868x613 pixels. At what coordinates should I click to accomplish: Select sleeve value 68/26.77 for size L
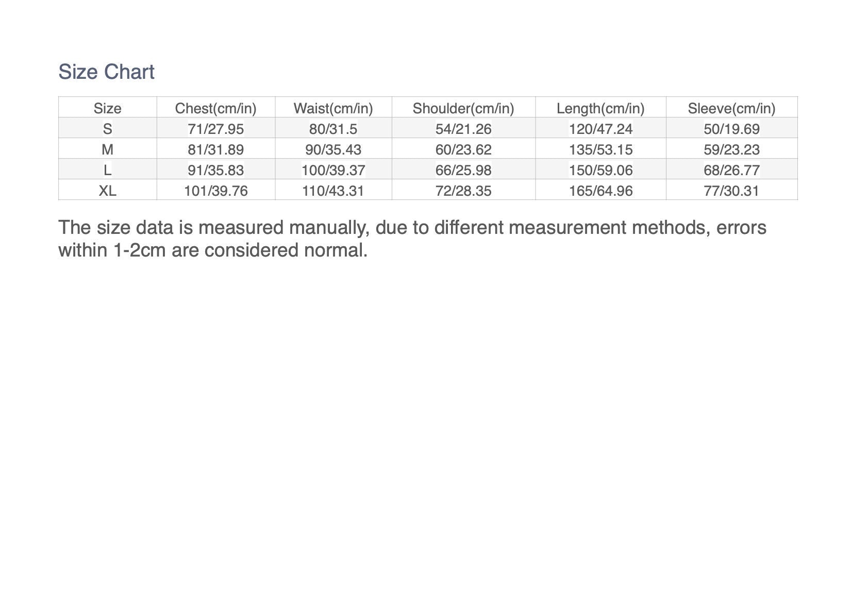731,170
